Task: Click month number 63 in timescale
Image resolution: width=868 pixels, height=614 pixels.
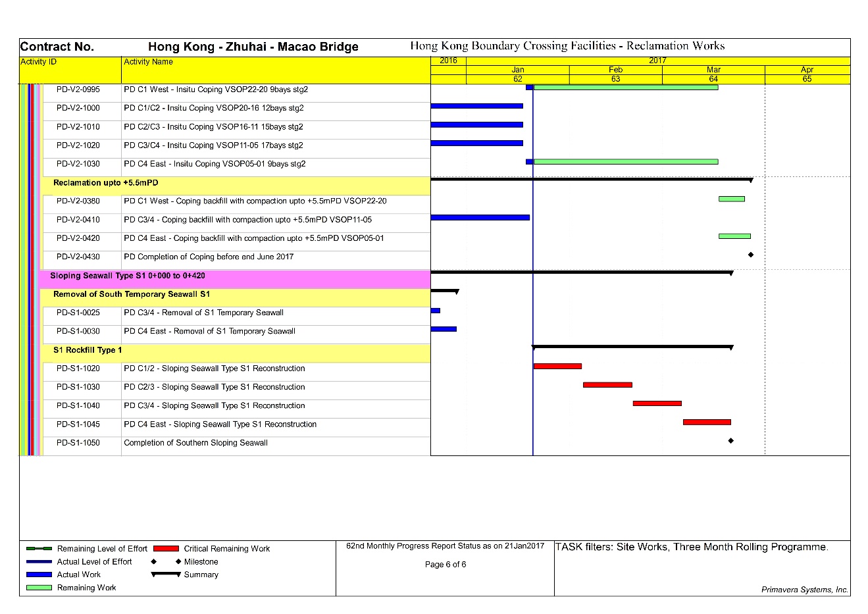Action: (616, 79)
